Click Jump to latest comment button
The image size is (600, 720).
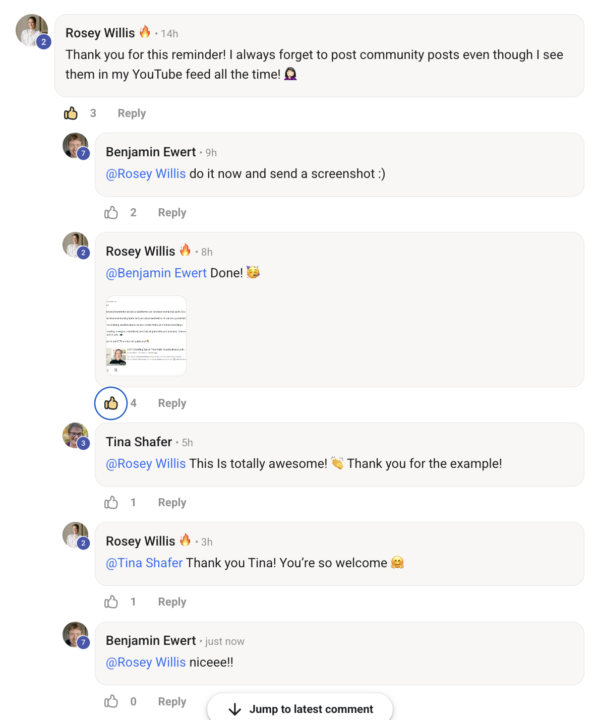coord(300,709)
